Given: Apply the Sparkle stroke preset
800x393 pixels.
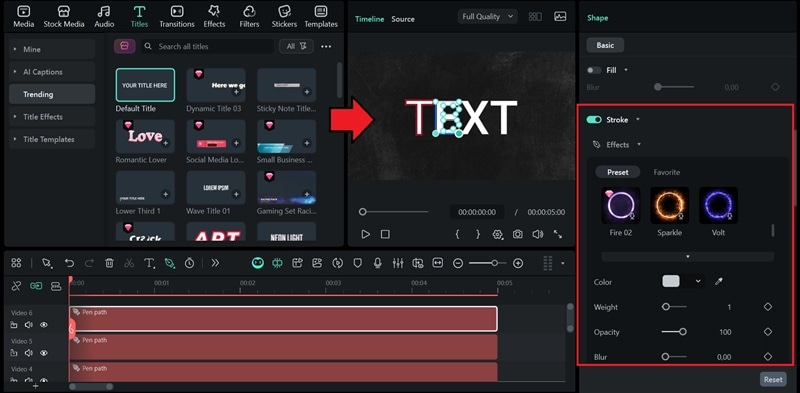Looking at the screenshot, I should tap(669, 205).
